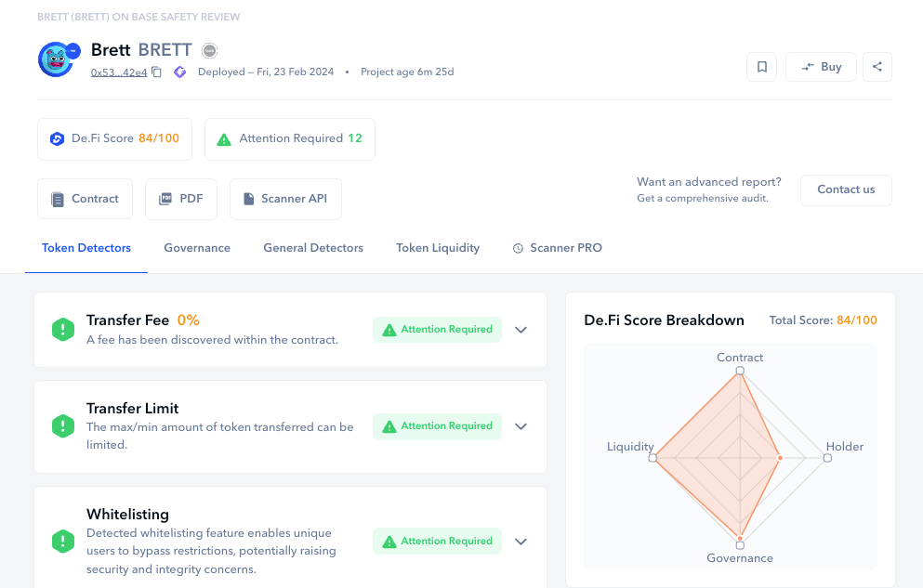Click the green shield icon for Transfer Fee

click(x=63, y=330)
